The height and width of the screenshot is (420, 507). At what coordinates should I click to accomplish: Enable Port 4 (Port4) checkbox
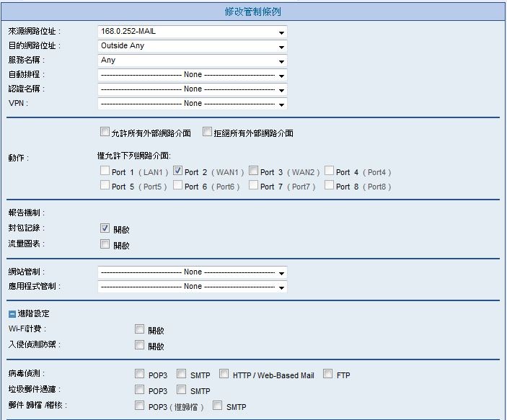tap(329, 171)
